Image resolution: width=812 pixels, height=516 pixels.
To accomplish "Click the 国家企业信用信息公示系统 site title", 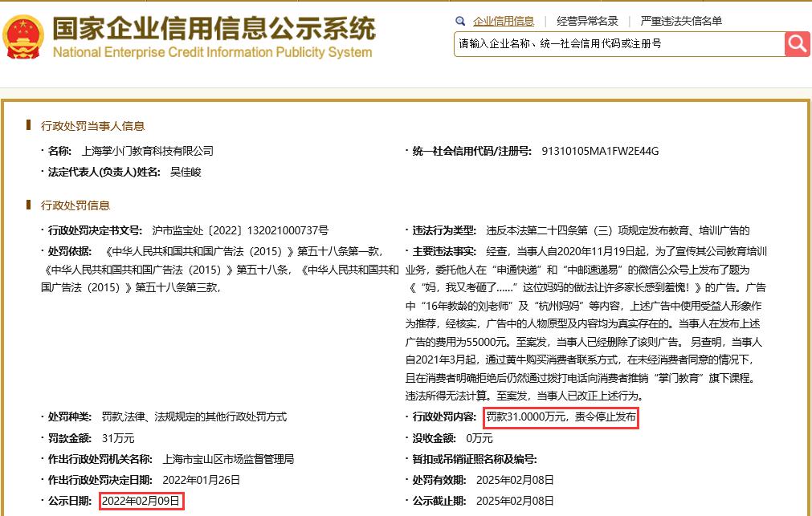I will tap(213, 27).
